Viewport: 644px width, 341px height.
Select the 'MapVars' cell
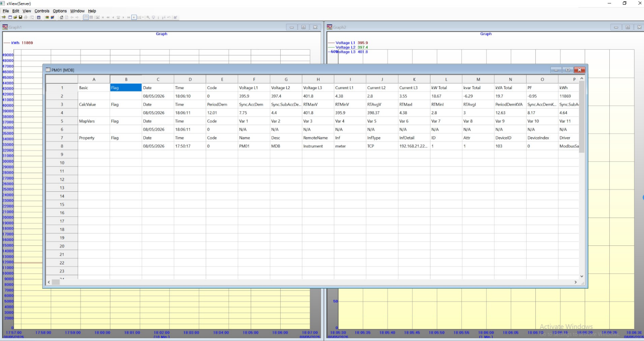94,121
